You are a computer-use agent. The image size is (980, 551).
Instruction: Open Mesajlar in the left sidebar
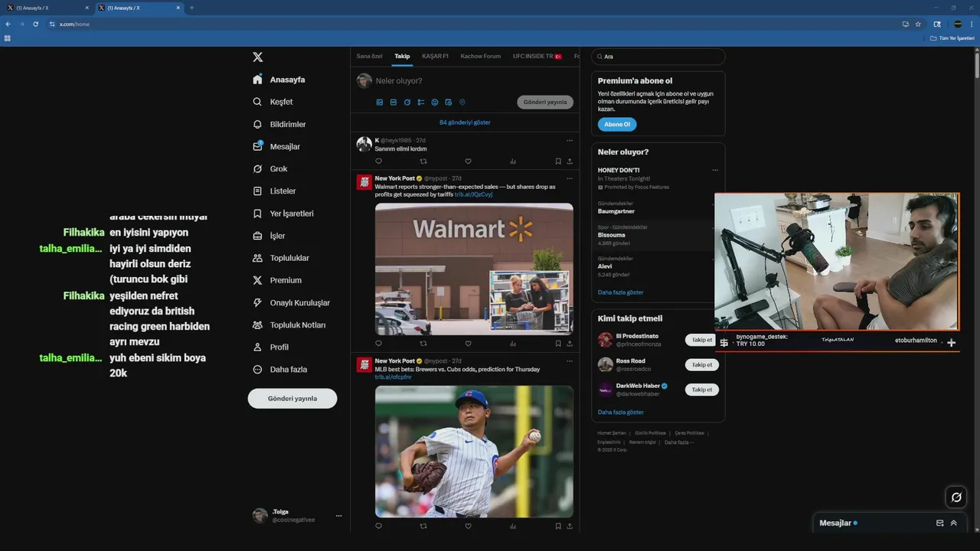pos(276,146)
